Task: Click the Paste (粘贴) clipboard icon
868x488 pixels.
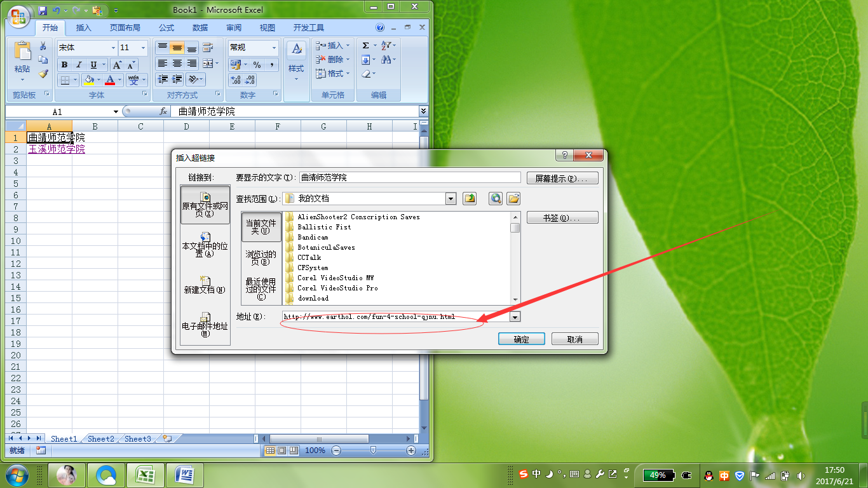Action: 22,52
